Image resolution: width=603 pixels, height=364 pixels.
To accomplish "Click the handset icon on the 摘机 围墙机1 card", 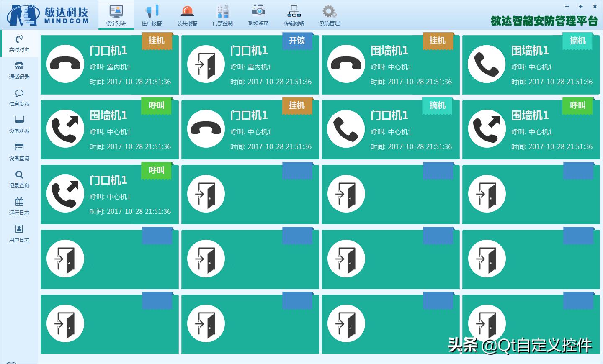I will (487, 64).
